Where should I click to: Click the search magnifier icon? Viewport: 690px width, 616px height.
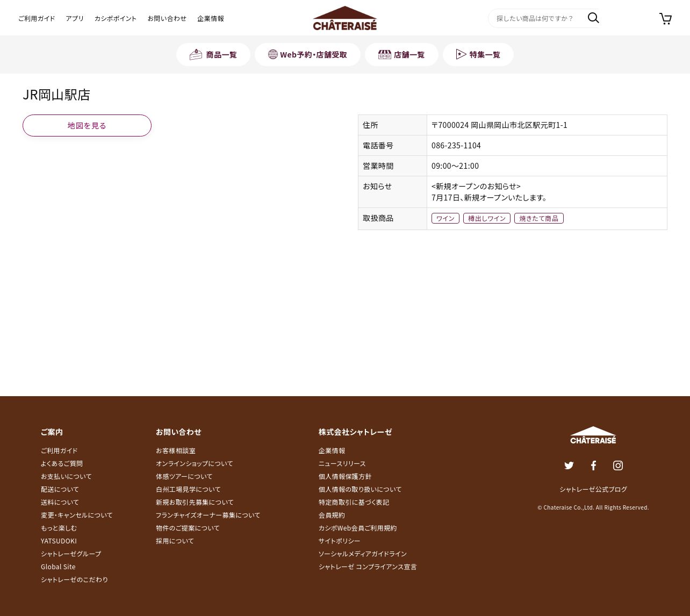point(593,18)
